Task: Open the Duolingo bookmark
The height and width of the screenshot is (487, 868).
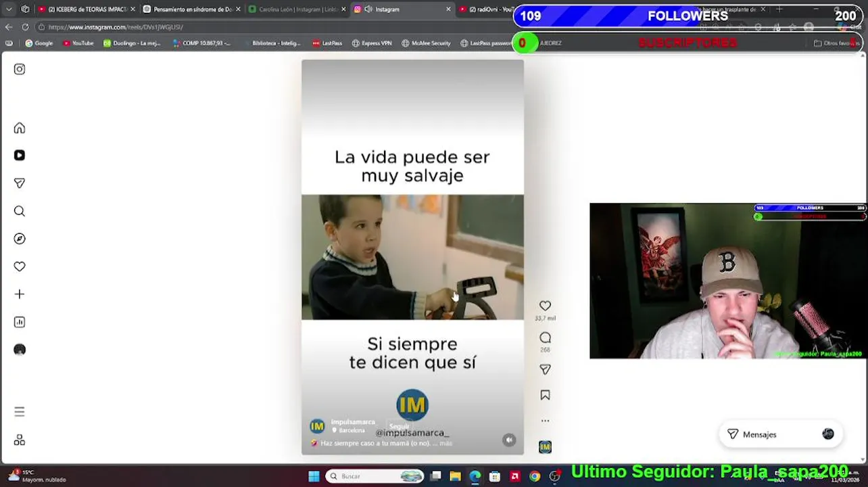Action: coord(132,43)
